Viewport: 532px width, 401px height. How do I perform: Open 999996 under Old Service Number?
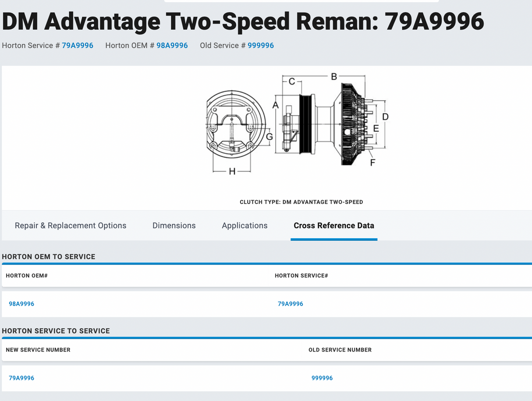click(x=322, y=378)
